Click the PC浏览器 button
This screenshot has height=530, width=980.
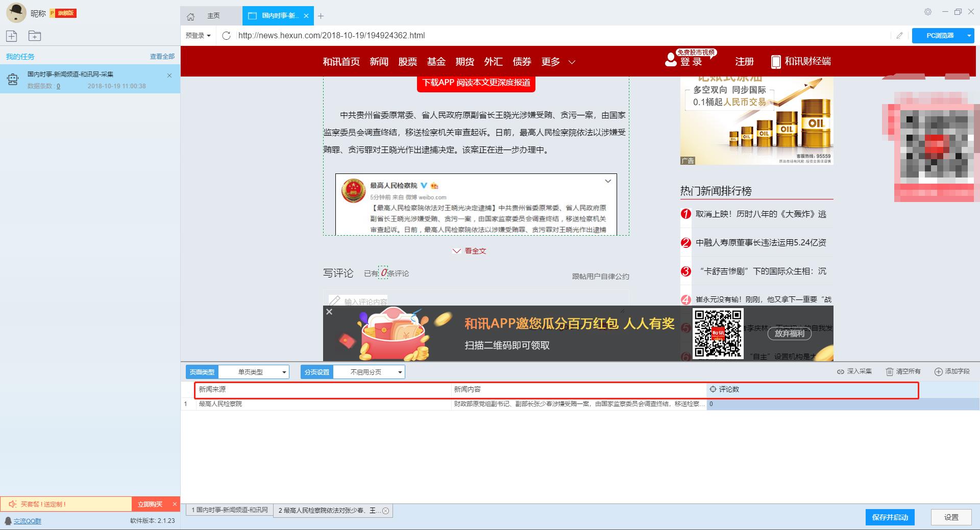pyautogui.click(x=940, y=35)
